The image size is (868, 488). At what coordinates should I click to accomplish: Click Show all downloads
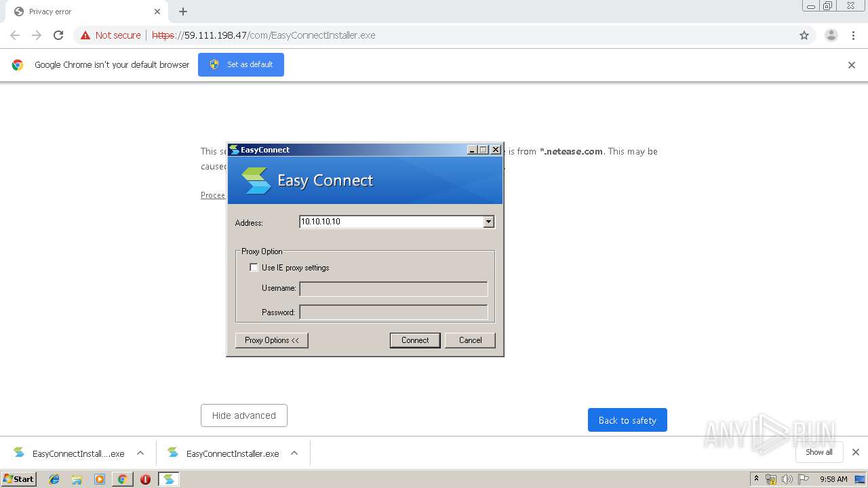click(x=819, y=452)
